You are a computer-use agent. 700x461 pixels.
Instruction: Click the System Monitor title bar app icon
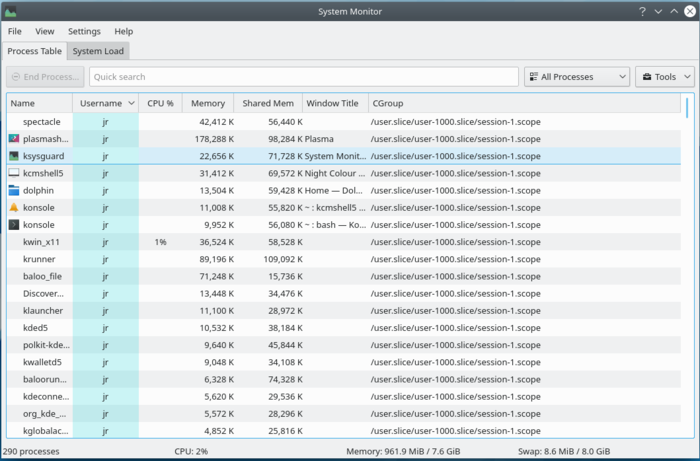tap(11, 11)
